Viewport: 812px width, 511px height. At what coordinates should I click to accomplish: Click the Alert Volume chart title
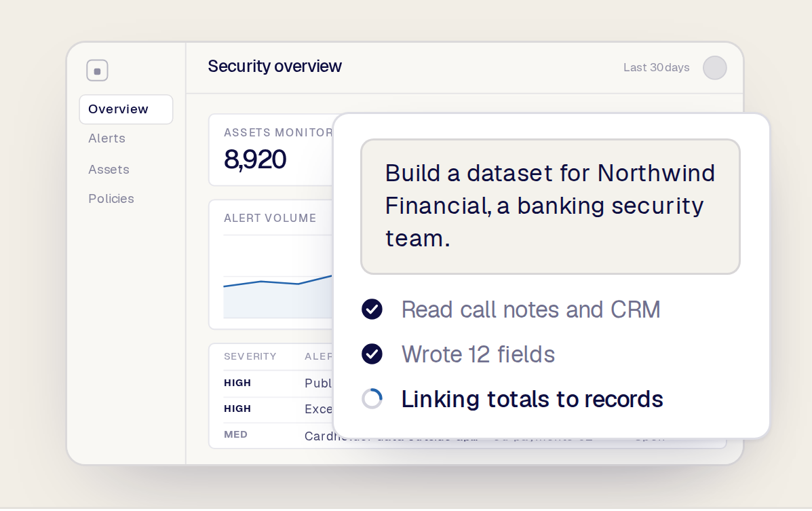point(270,219)
